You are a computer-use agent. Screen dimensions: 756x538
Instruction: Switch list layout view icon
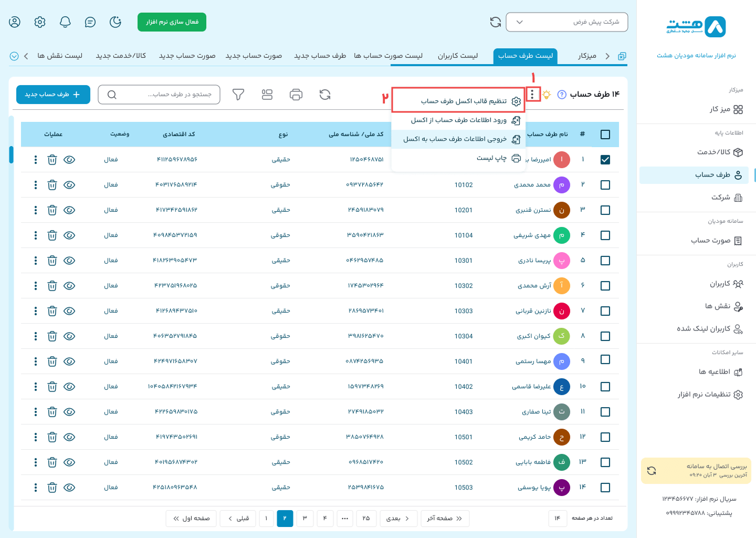(x=267, y=95)
